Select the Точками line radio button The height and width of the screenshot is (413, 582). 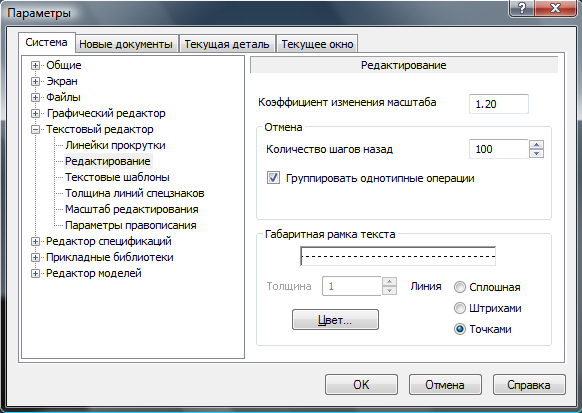point(460,329)
